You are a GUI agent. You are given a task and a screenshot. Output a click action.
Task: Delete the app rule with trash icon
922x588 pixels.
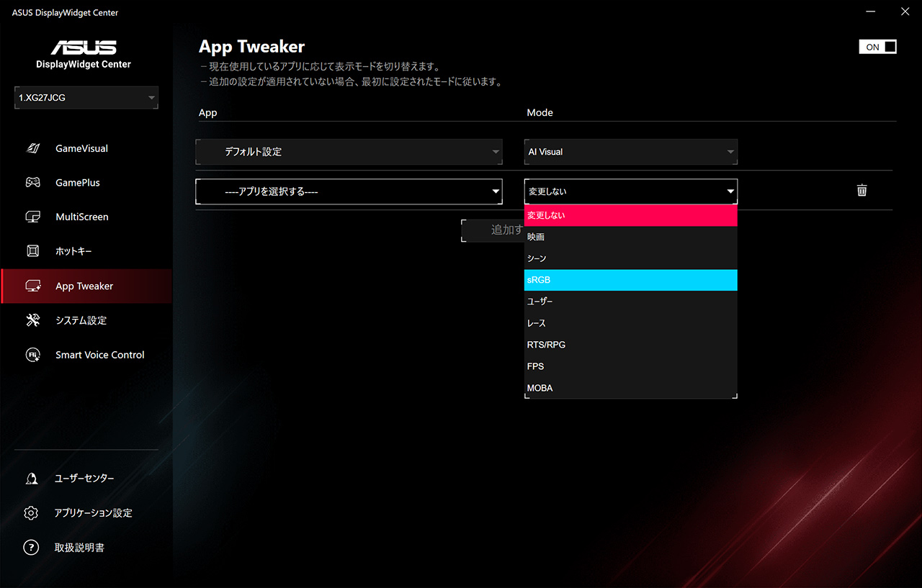tap(861, 190)
